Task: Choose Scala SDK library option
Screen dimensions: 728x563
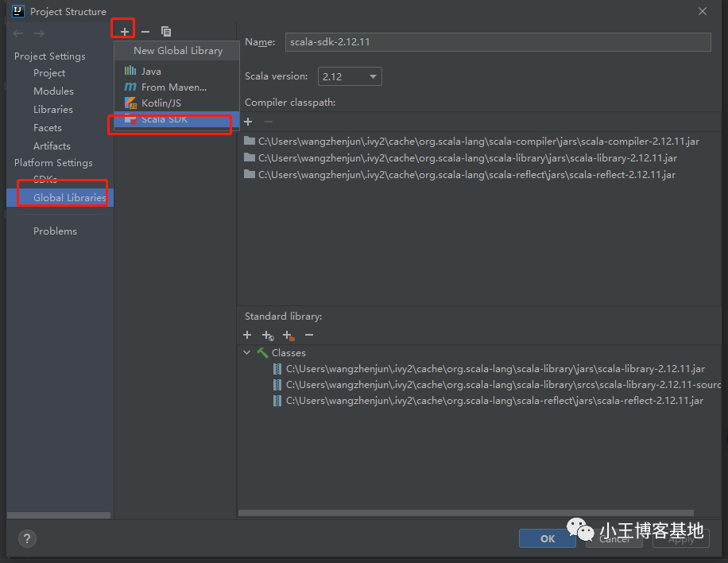Action: coord(177,119)
